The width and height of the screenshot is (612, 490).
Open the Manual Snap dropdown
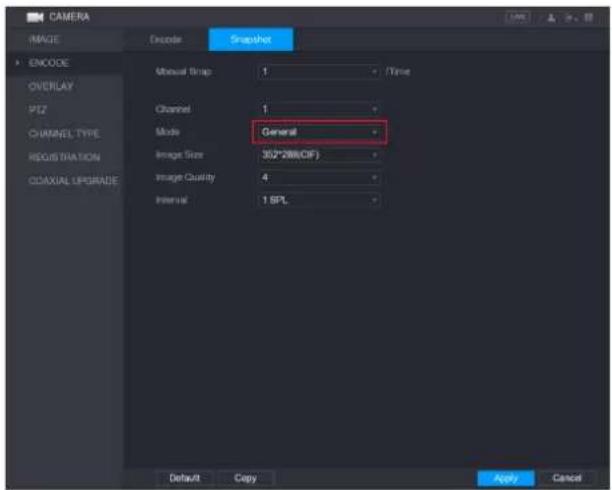pyautogui.click(x=318, y=71)
